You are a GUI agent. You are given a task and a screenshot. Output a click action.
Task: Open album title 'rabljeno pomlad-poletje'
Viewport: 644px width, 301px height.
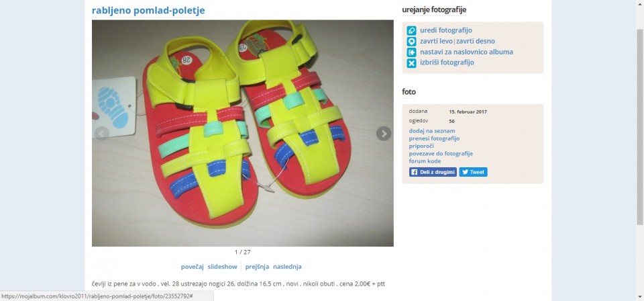pos(148,11)
